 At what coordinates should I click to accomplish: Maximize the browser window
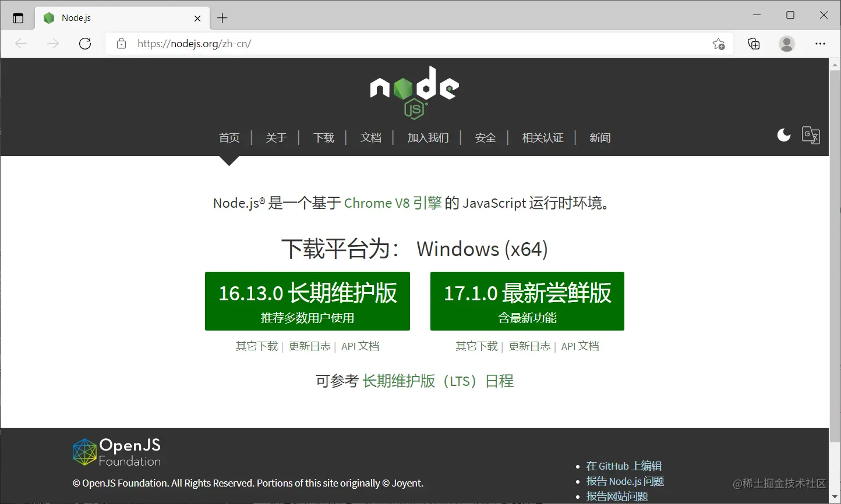tap(790, 15)
